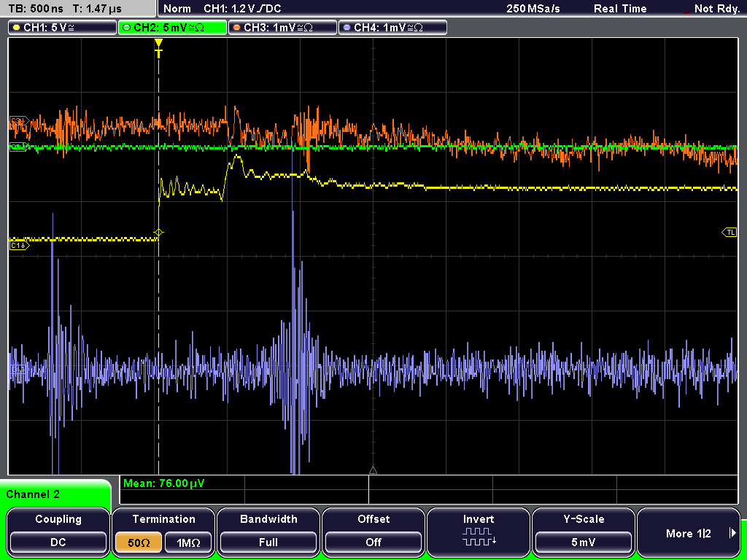Click the Norm trigger mode label

pos(177,9)
